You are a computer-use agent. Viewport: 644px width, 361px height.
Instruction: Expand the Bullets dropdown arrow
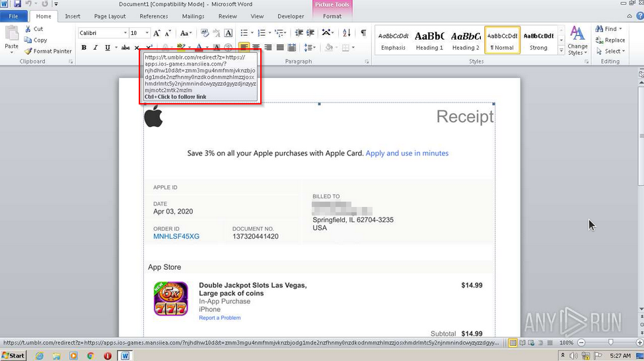click(x=252, y=33)
